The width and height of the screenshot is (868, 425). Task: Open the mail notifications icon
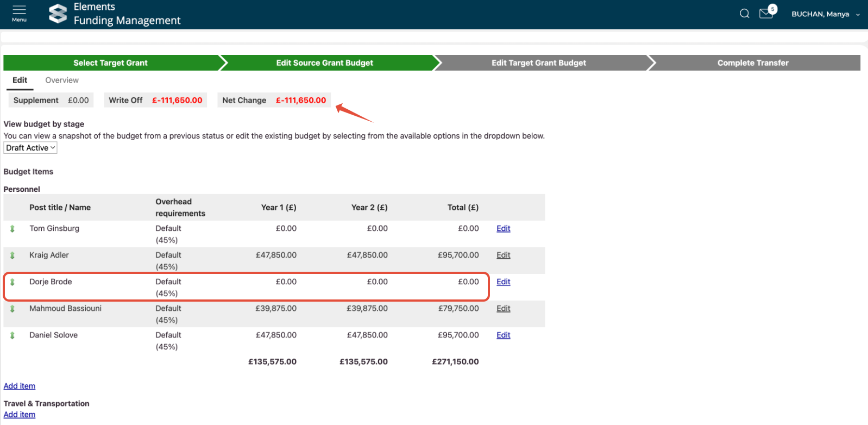coord(766,14)
